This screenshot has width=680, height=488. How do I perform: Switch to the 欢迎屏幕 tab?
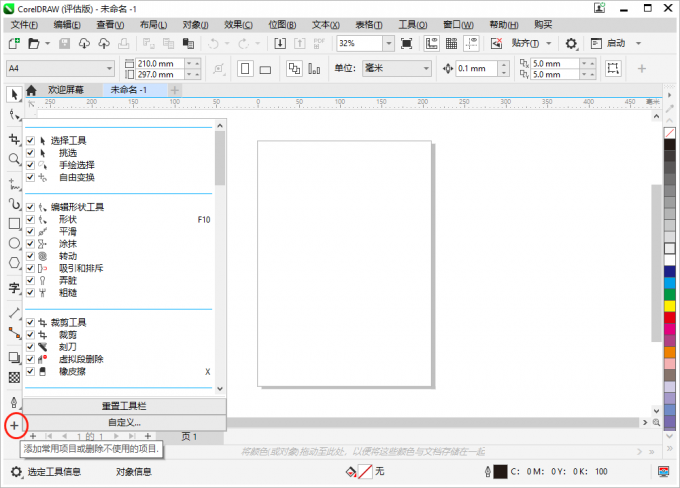click(x=66, y=90)
